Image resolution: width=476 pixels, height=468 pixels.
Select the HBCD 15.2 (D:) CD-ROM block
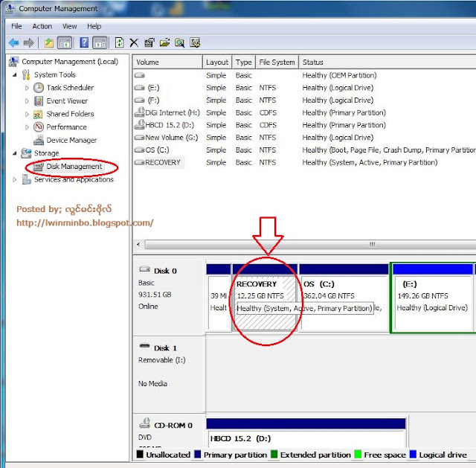pyautogui.click(x=306, y=434)
